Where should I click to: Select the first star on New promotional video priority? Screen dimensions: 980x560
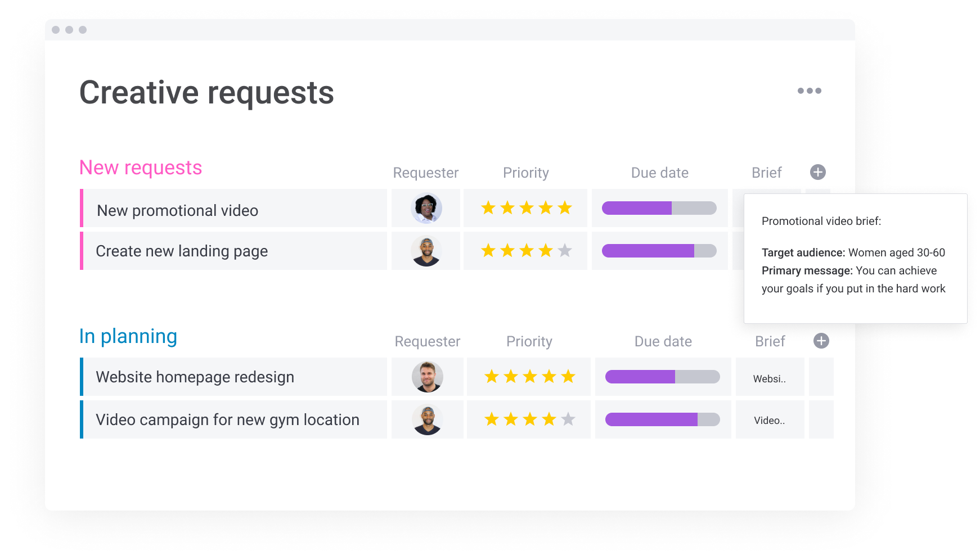(x=488, y=207)
